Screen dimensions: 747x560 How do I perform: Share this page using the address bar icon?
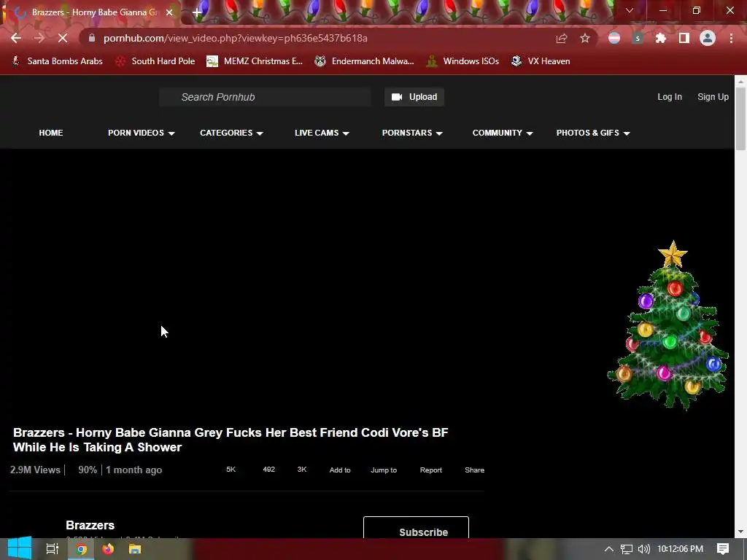(x=562, y=38)
